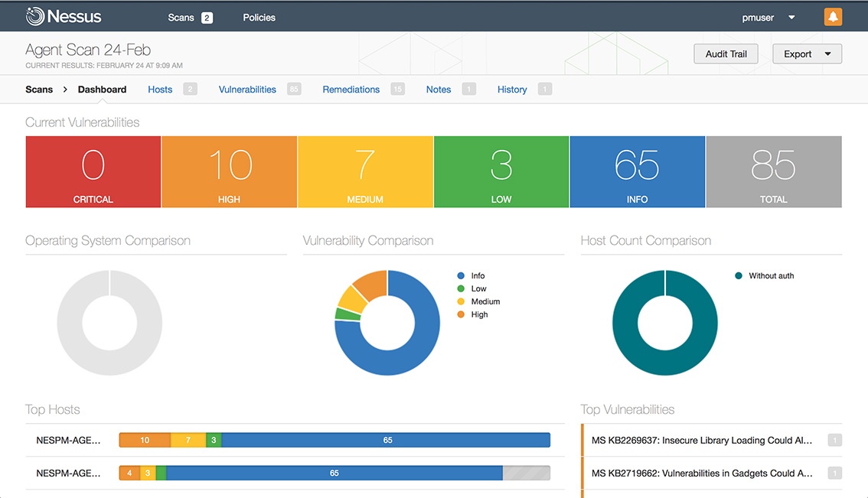The width and height of the screenshot is (868, 498).
Task: Click the badge on the Remediations tab
Action: 397,89
